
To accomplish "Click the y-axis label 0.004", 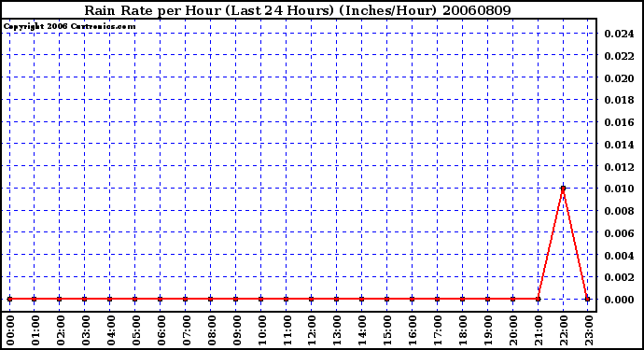I will (x=619, y=256).
